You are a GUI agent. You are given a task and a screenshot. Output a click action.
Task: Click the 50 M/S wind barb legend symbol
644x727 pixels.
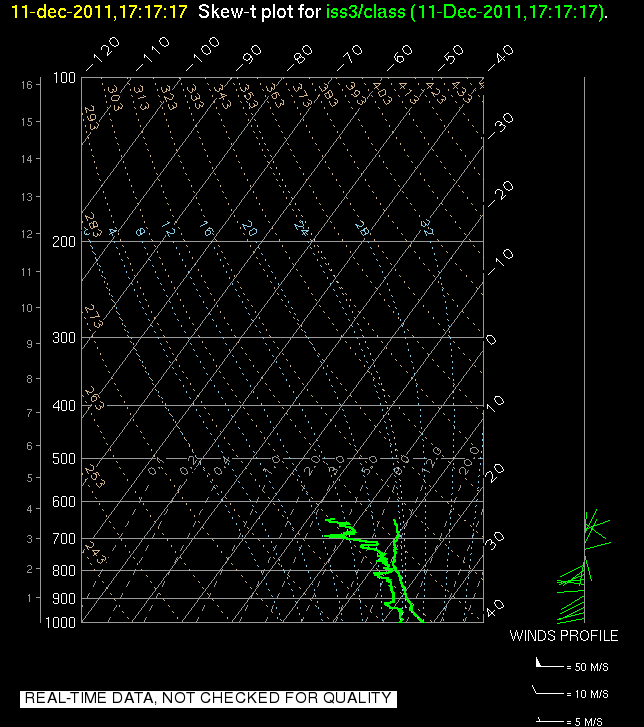tap(549, 663)
